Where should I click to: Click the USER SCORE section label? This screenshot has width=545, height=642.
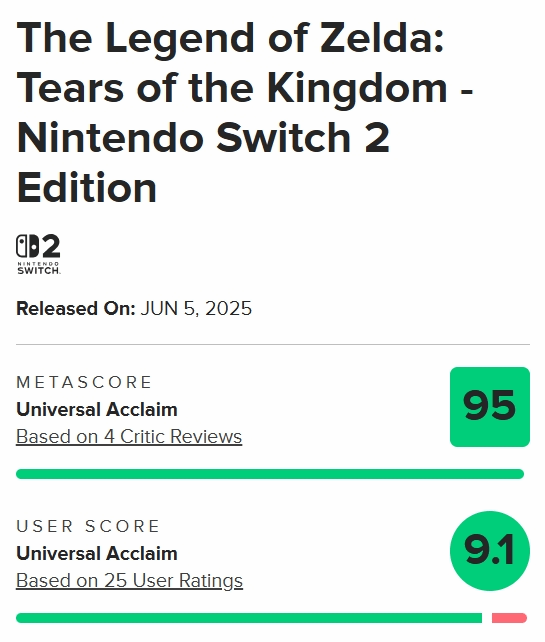click(88, 527)
